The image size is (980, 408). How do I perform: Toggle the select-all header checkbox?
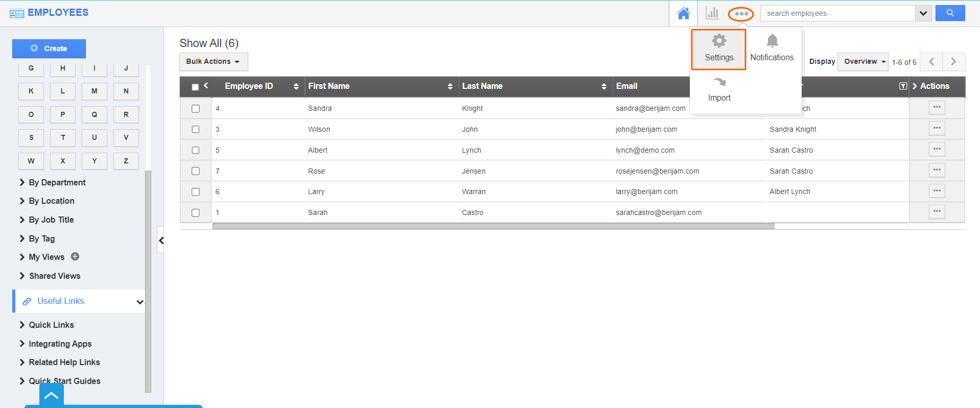[x=195, y=87]
